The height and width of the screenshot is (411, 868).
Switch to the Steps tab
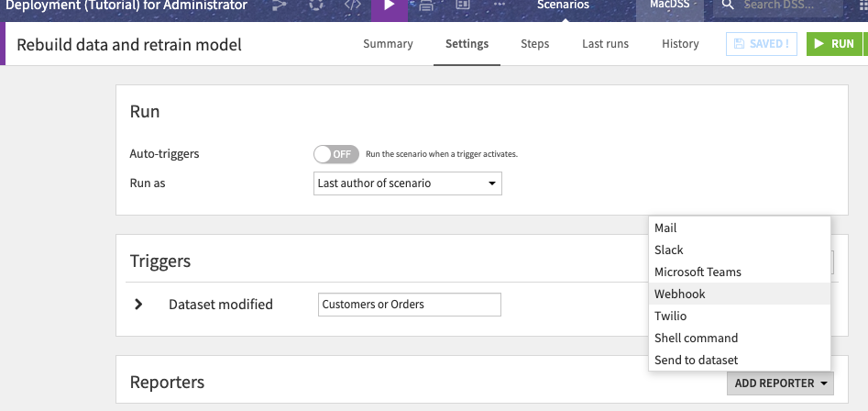(x=534, y=44)
